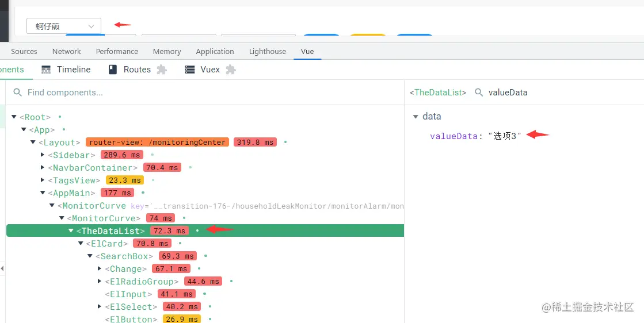The image size is (644, 323).
Task: Click the router-view /monitoringCenter badge
Action: (x=157, y=142)
